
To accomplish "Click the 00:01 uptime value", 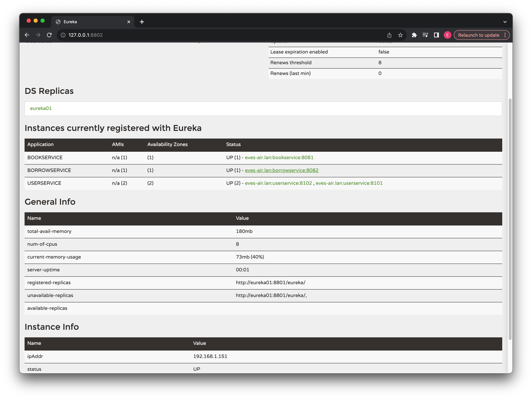I will tap(242, 270).
